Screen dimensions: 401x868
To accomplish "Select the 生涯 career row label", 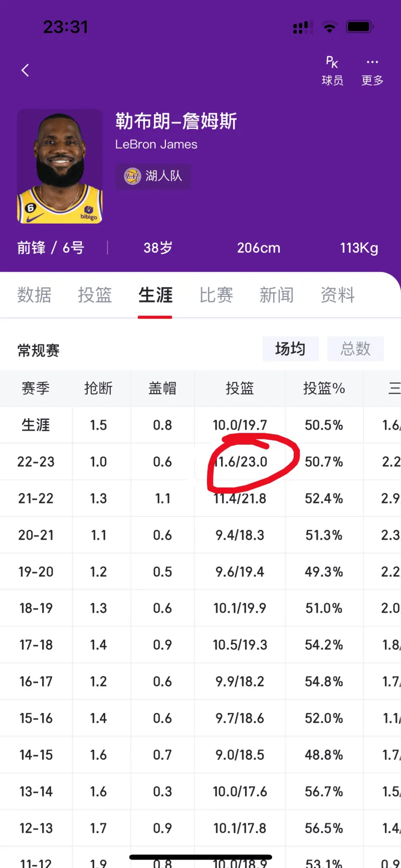I will tap(36, 425).
